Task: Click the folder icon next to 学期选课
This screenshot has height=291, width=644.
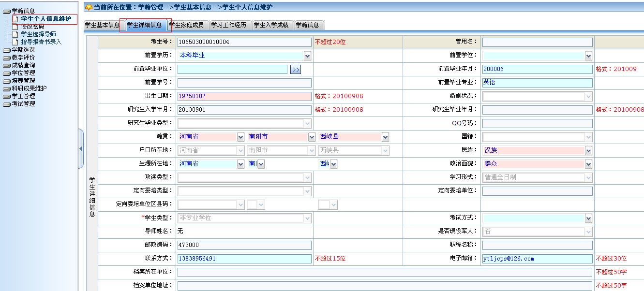Action: coord(6,50)
